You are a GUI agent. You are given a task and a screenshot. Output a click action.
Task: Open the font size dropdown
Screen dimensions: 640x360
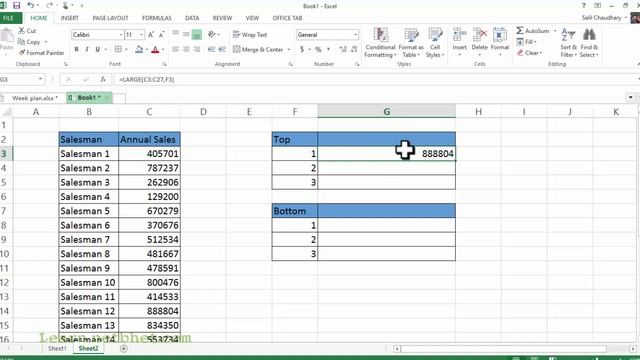click(x=142, y=35)
